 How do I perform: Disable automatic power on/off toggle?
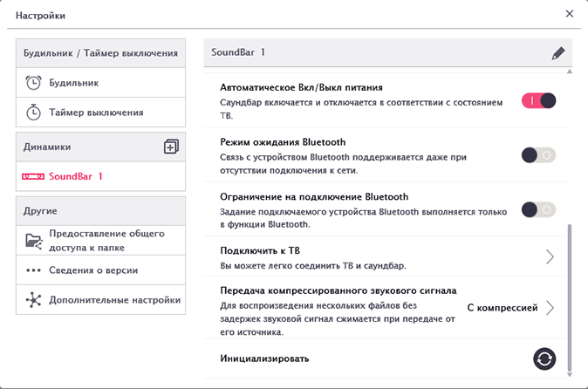(538, 100)
